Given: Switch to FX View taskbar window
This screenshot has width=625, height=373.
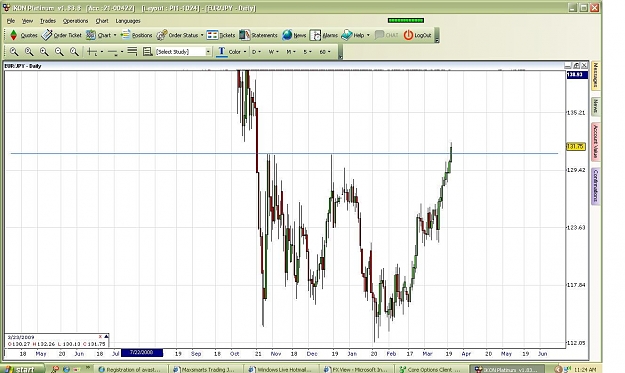Looking at the screenshot, I should [357, 369].
